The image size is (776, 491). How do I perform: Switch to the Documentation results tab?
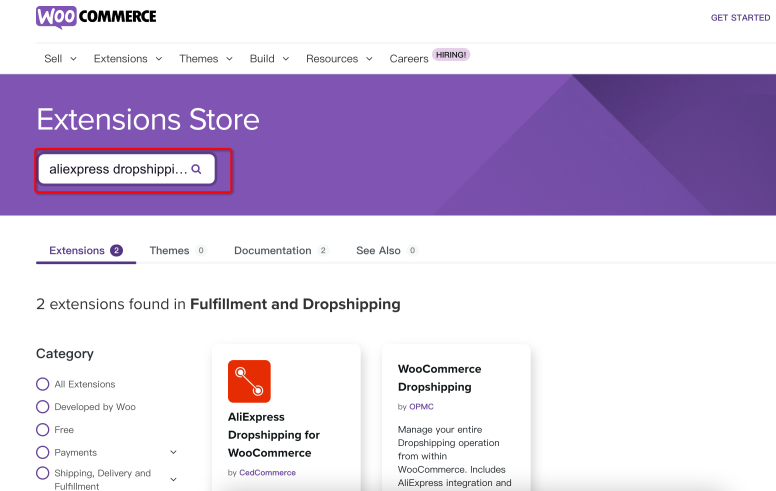281,250
